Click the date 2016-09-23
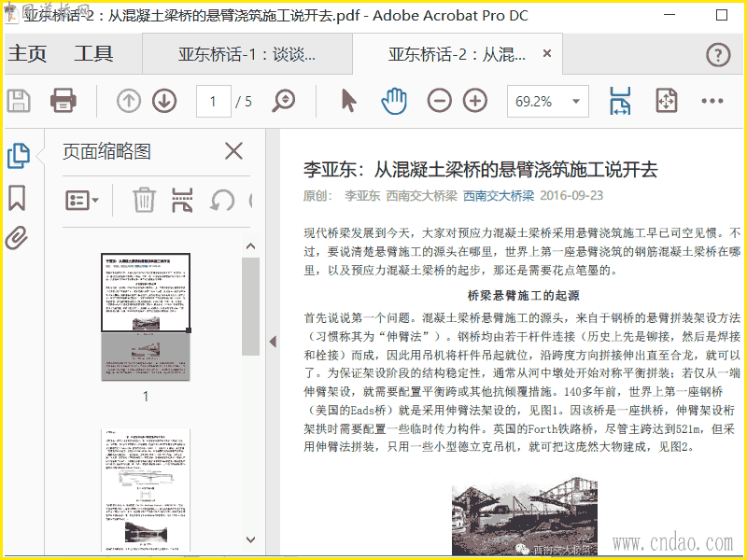The width and height of the screenshot is (747, 560). point(571,195)
